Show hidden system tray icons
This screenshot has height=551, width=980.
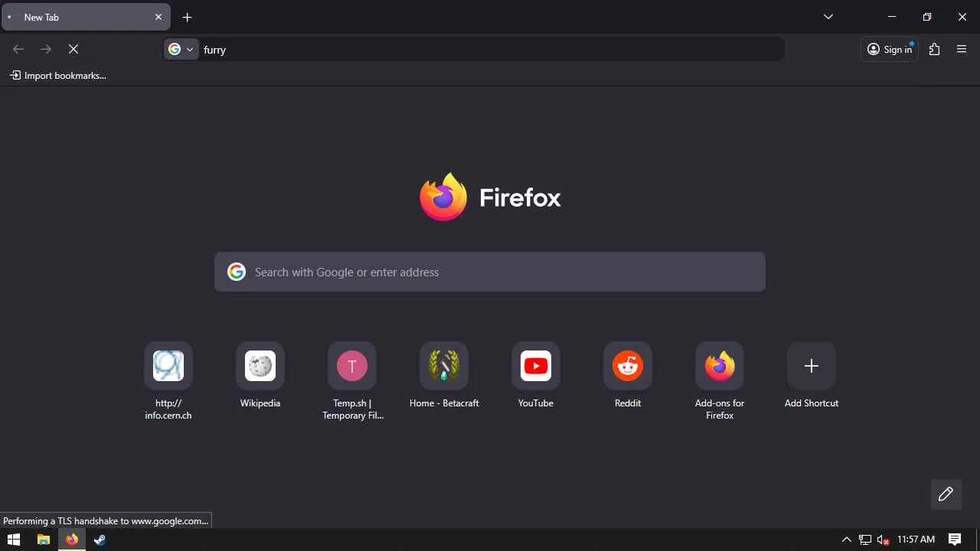[847, 540]
